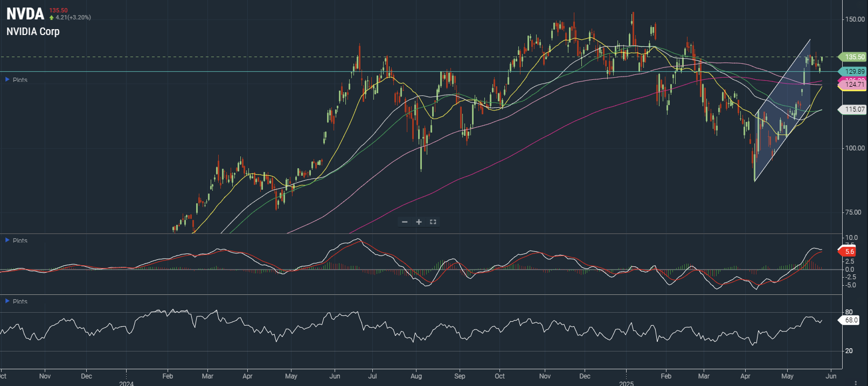868x386 pixels.
Task: Zoom in the chart with the plus icon
Action: tap(419, 222)
